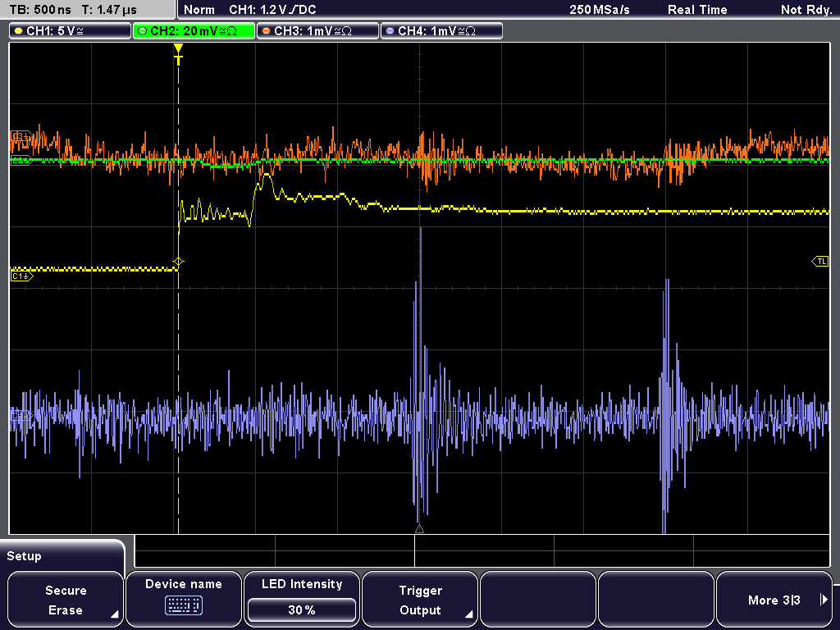
Task: Click the Secure Erase corner expand triangle
Action: point(114,614)
